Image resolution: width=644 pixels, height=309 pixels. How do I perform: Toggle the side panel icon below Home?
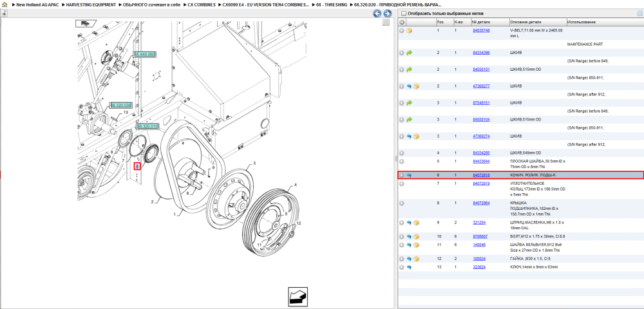point(4,13)
